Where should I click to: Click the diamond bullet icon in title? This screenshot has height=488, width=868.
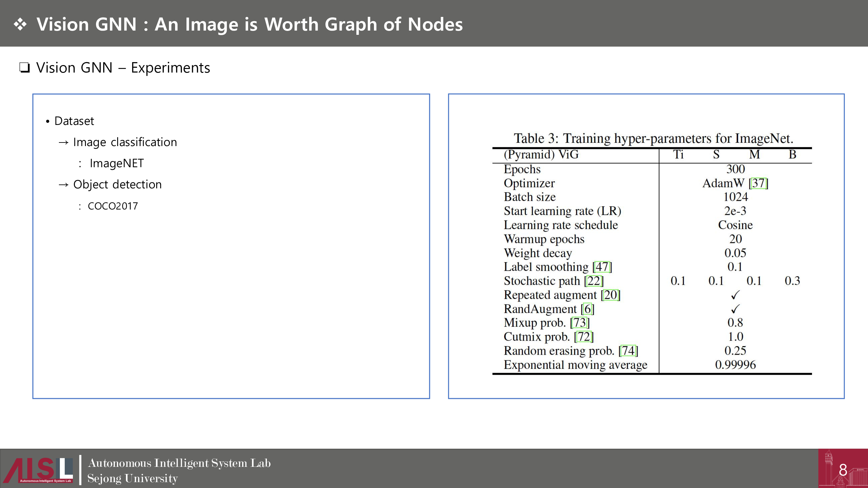pos(20,25)
